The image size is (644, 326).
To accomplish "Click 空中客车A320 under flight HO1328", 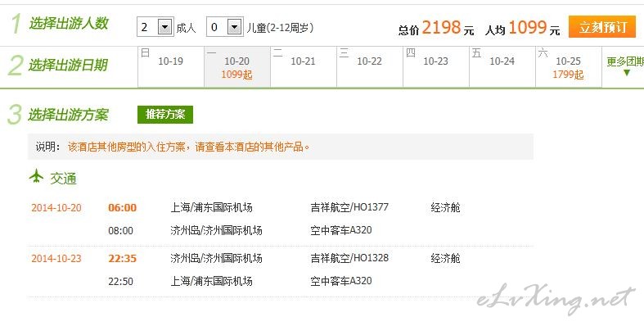I will [341, 281].
